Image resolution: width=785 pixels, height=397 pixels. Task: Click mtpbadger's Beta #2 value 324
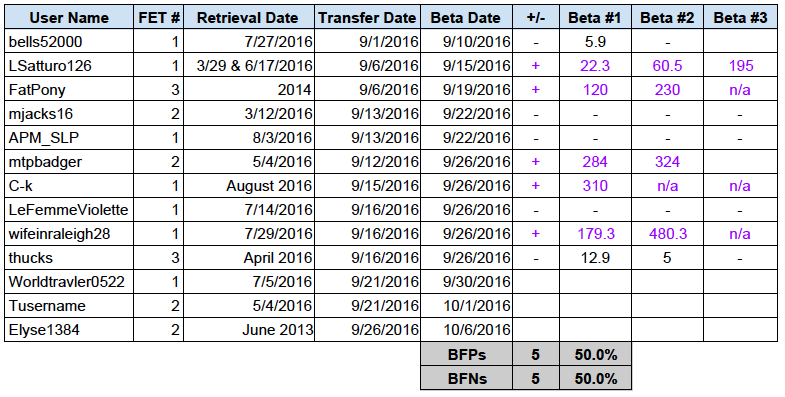pos(667,162)
